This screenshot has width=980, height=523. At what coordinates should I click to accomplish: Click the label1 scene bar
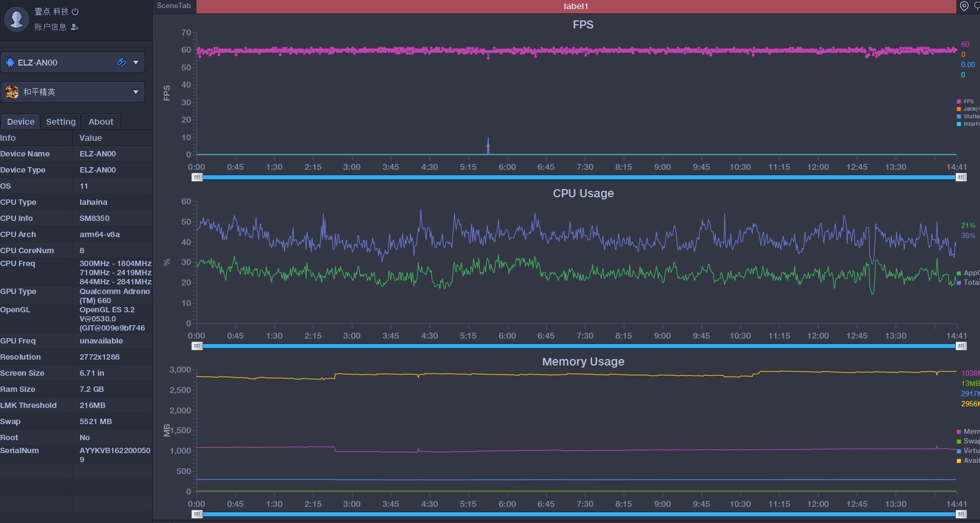[576, 6]
